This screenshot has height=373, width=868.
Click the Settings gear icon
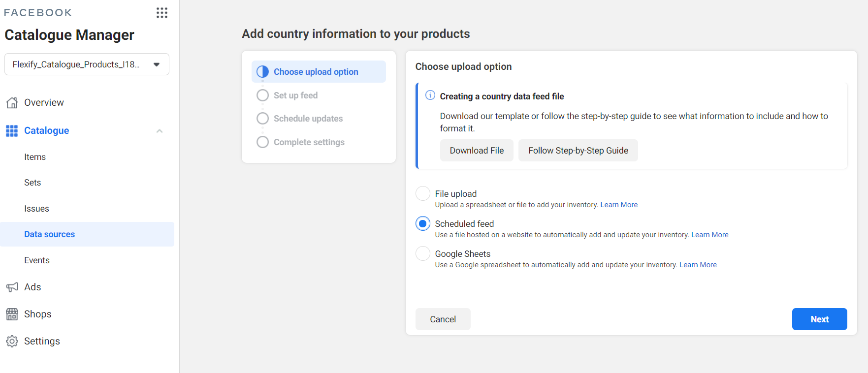(x=11, y=341)
